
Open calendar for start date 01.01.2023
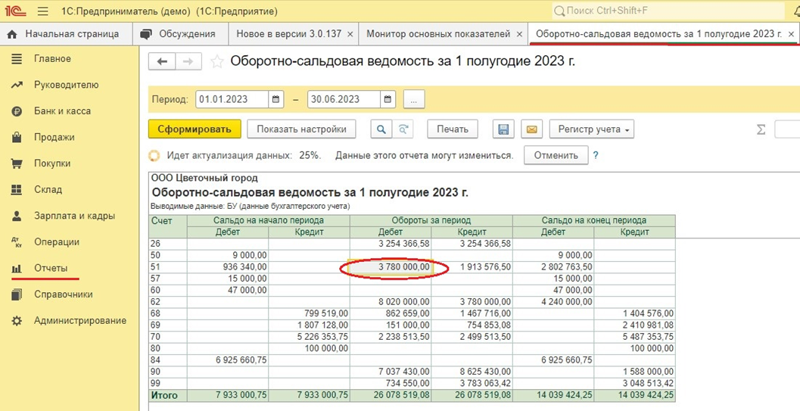click(276, 99)
